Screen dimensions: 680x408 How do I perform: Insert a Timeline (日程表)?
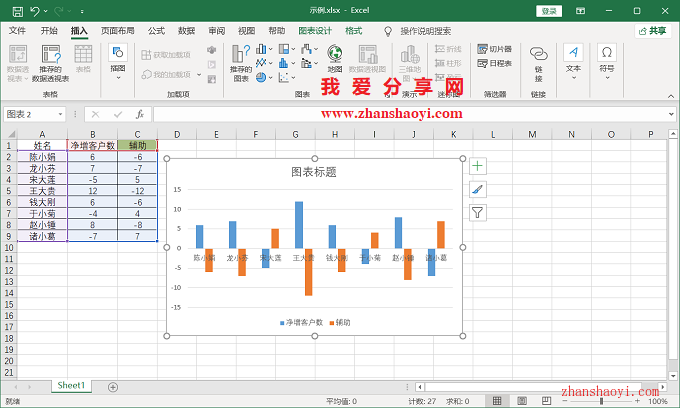pos(494,63)
